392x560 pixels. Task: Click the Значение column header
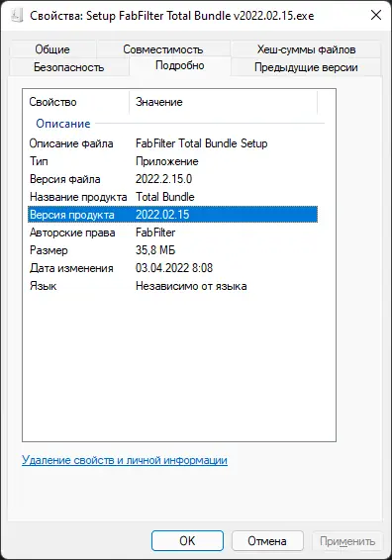[223, 102]
